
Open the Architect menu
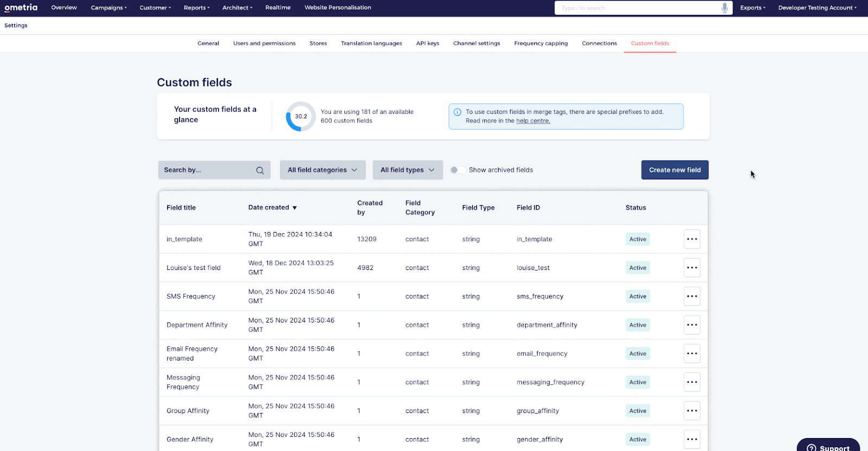[x=237, y=8]
